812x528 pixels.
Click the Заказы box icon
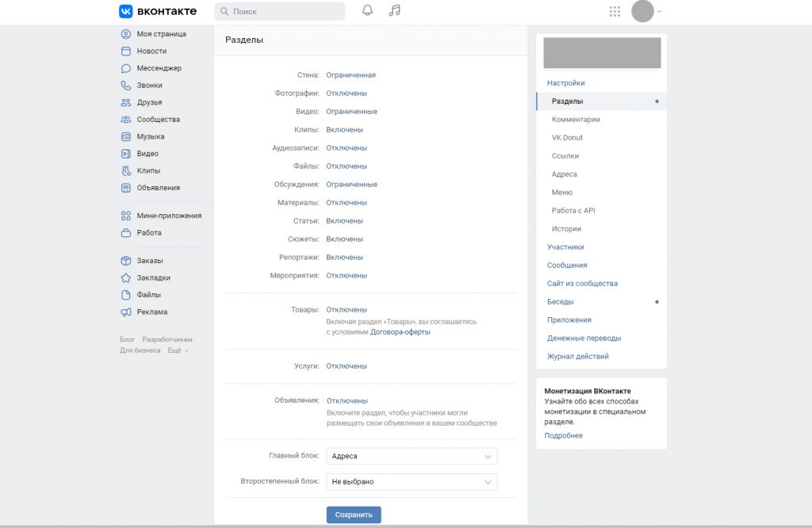126,261
